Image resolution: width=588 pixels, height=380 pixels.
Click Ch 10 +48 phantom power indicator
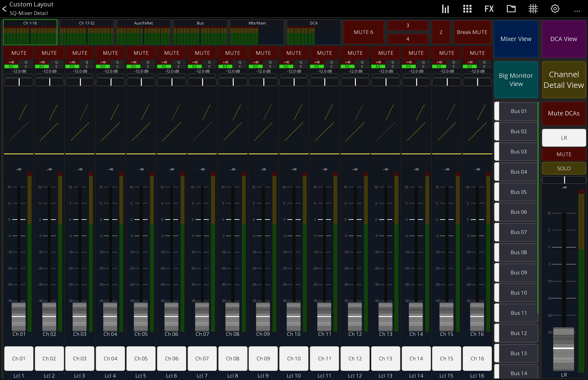[286, 62]
